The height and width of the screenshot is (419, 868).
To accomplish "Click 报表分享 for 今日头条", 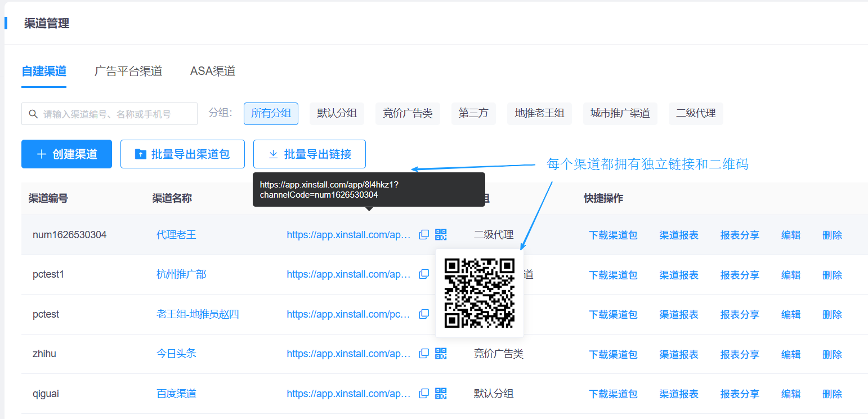I will (x=740, y=354).
